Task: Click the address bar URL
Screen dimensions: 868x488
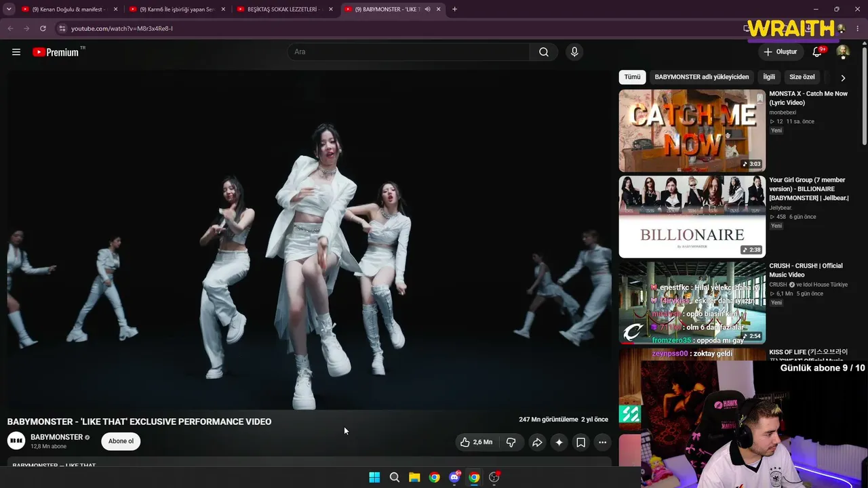Action: coord(122,28)
